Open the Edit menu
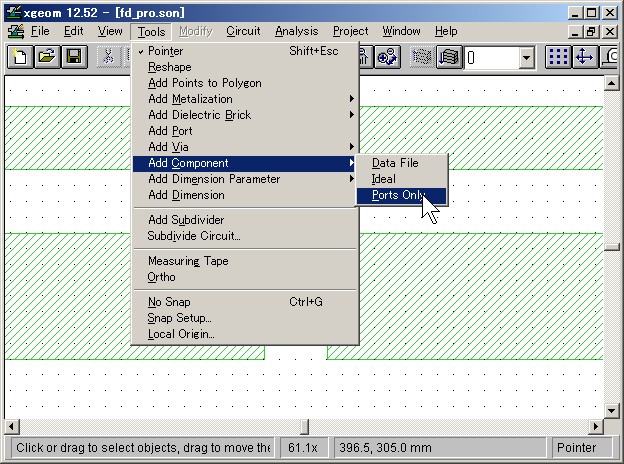The image size is (624, 464). [74, 31]
